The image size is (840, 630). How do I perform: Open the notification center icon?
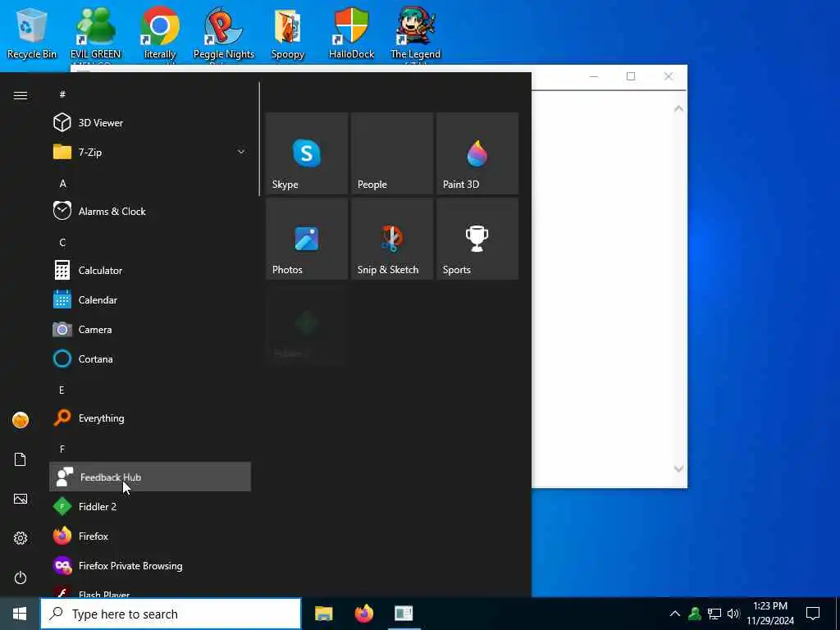[x=813, y=614]
